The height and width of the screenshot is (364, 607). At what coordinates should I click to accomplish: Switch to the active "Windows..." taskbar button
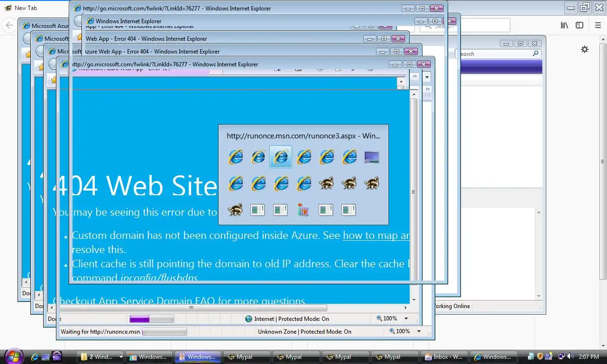[198, 357]
